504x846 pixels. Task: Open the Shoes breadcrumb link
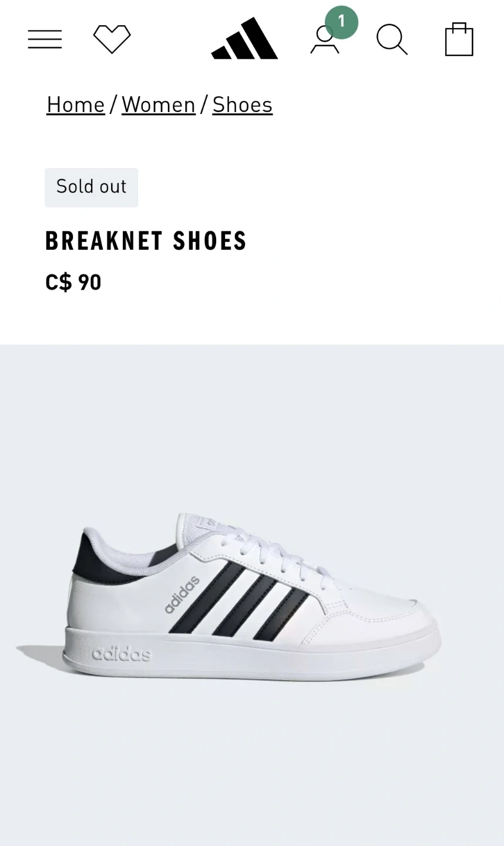pos(243,105)
